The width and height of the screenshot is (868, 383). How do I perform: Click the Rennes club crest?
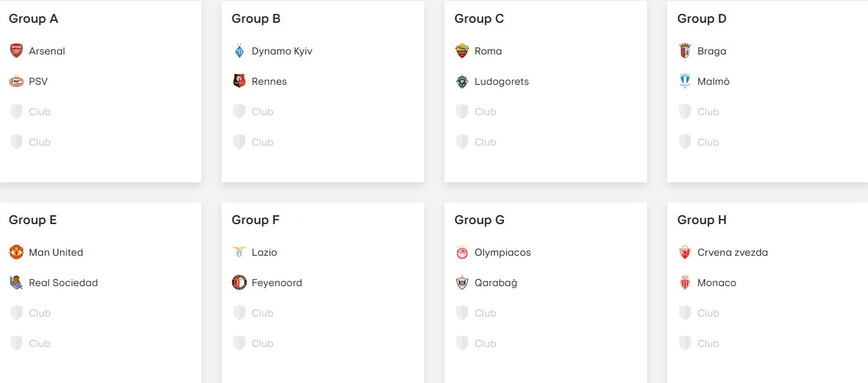239,81
